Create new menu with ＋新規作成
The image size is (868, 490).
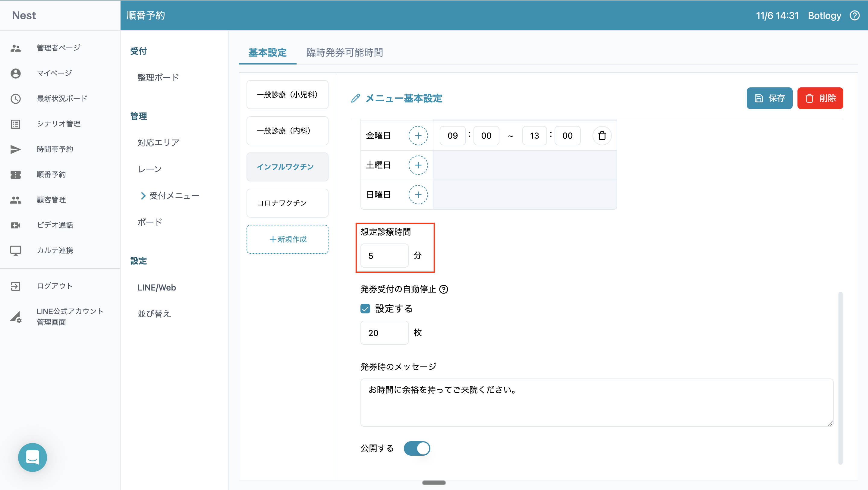[x=288, y=239]
